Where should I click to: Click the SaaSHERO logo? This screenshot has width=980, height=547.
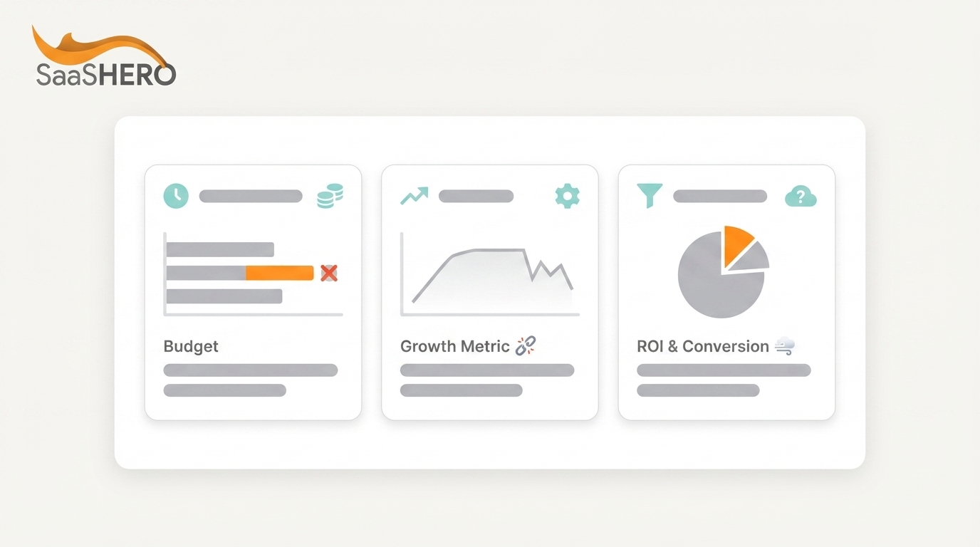point(104,56)
